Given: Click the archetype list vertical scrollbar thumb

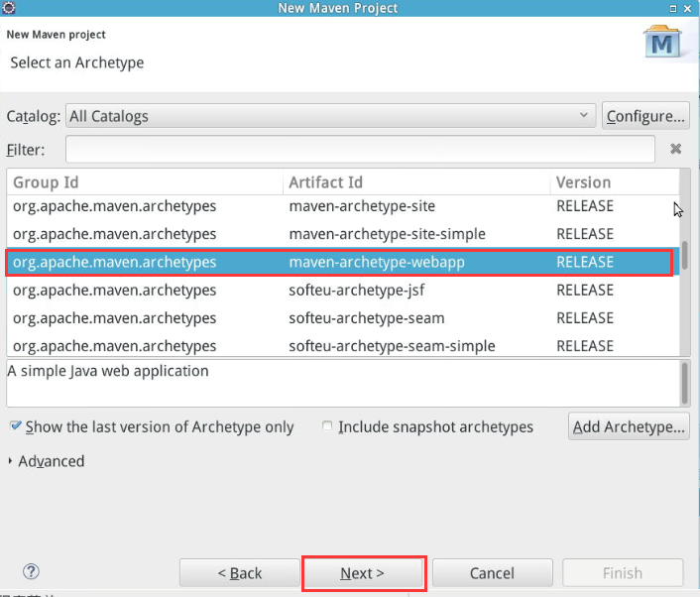Looking at the screenshot, I should pos(685,256).
